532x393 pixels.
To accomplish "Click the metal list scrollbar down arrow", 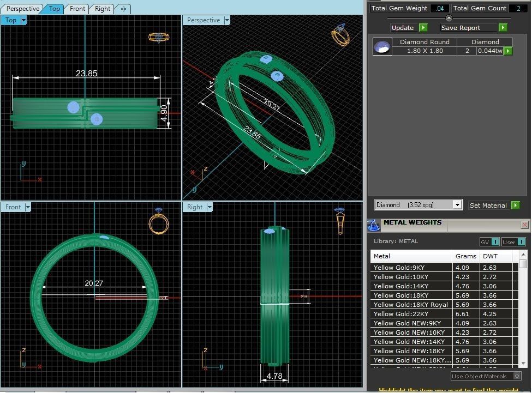I will click(523, 363).
